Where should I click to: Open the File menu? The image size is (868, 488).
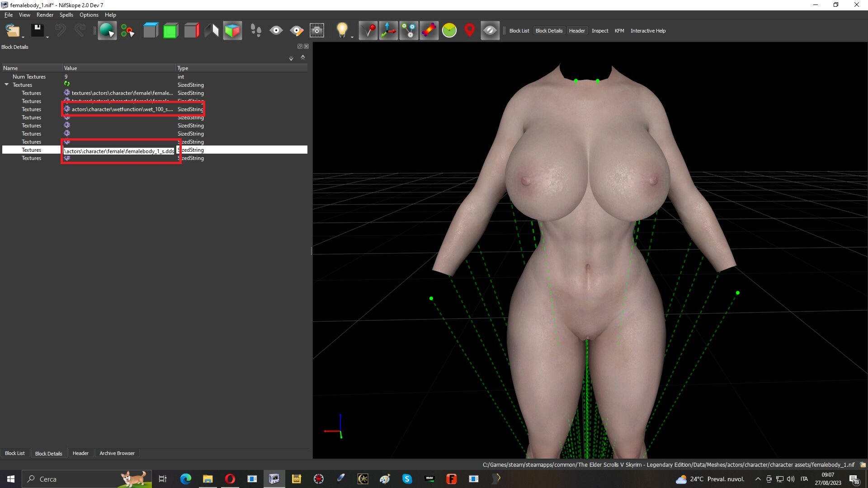9,15
